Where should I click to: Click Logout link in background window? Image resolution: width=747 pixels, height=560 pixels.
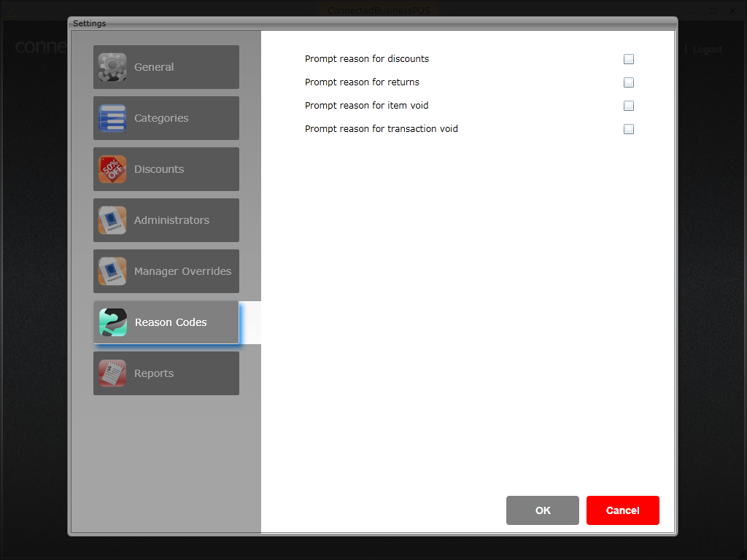[x=708, y=50]
